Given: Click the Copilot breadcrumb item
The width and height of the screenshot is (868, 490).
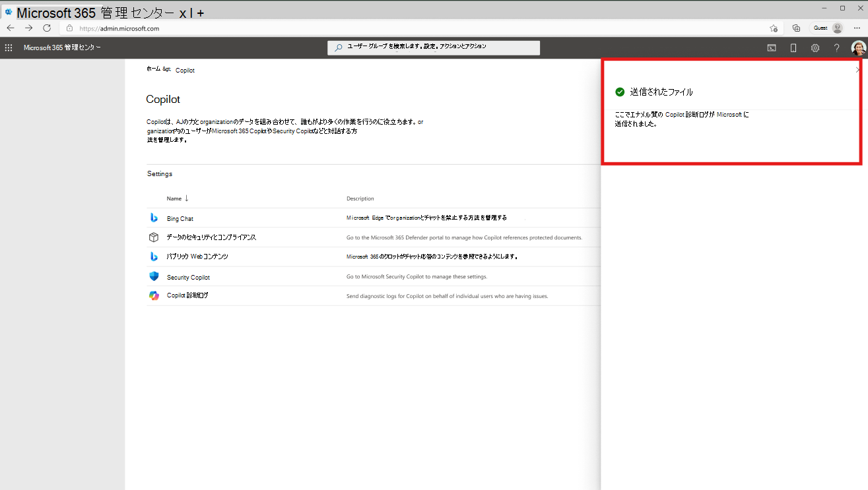Looking at the screenshot, I should tap(185, 70).
